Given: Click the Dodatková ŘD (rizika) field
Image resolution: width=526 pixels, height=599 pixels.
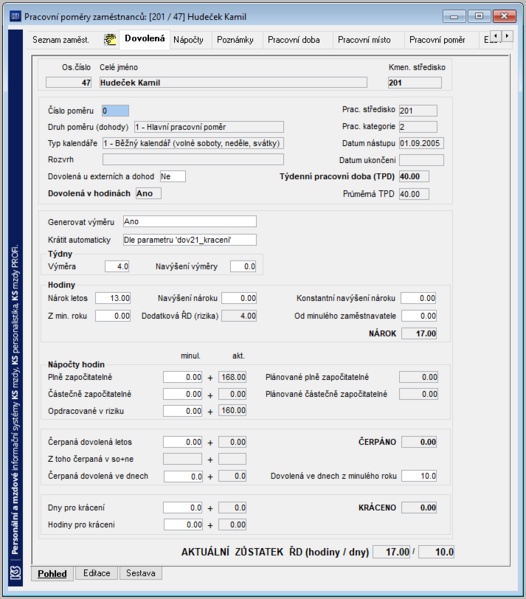Looking at the screenshot, I should (x=239, y=316).
